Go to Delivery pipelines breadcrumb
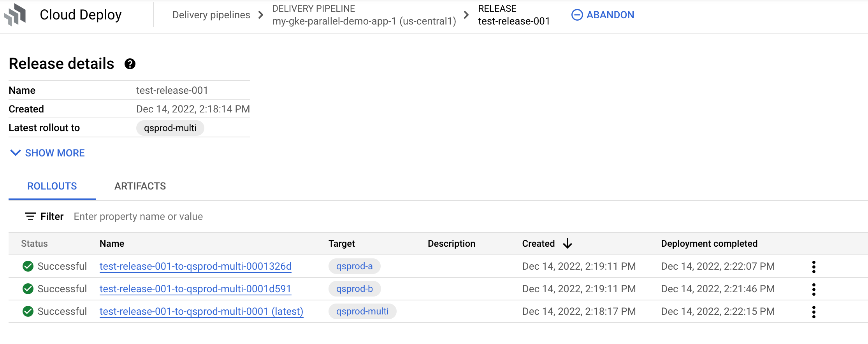The width and height of the screenshot is (868, 344). (x=211, y=15)
